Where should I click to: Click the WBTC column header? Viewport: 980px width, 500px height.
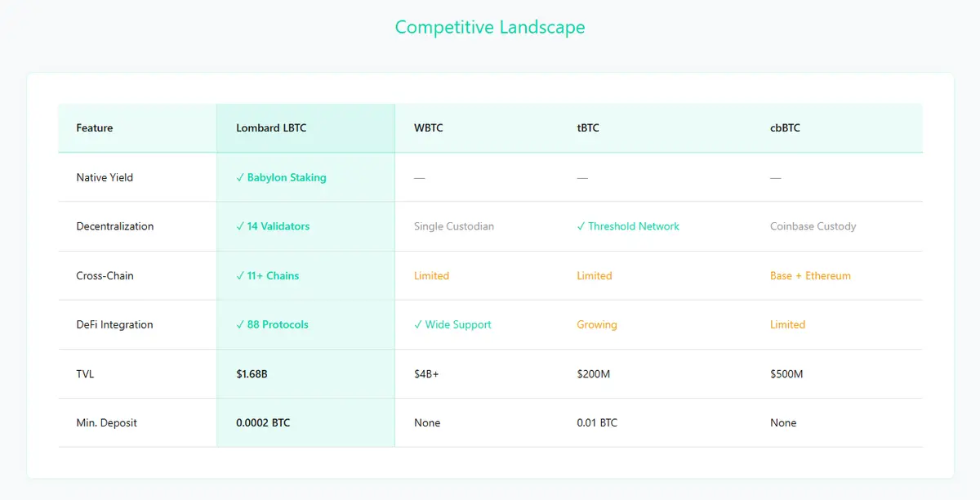click(x=429, y=128)
